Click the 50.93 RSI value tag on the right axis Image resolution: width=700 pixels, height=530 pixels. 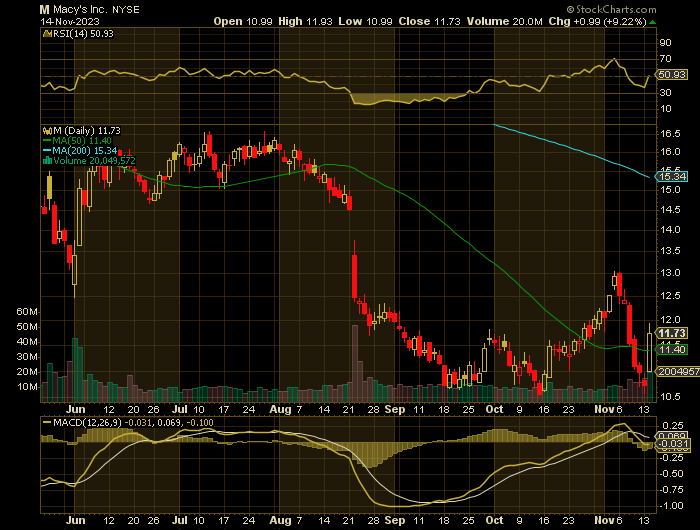coord(672,75)
